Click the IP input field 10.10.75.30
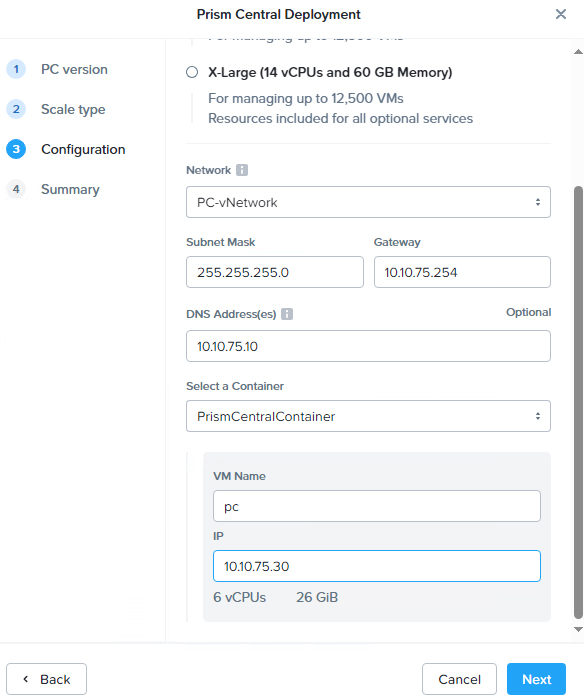 377,566
